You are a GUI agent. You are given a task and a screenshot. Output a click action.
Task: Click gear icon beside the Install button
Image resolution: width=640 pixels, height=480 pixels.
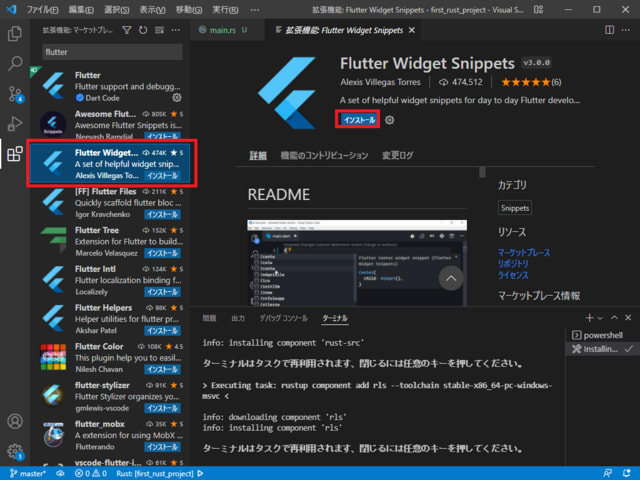pyautogui.click(x=390, y=120)
